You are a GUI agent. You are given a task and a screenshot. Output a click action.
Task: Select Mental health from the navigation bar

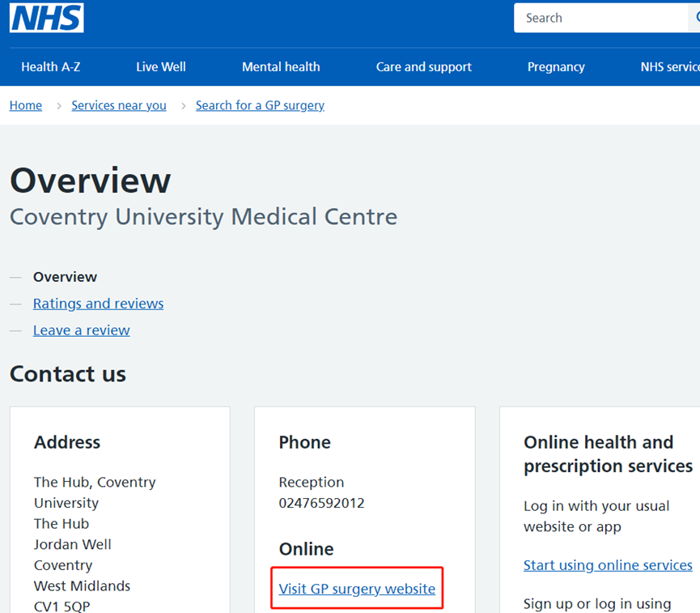click(281, 66)
